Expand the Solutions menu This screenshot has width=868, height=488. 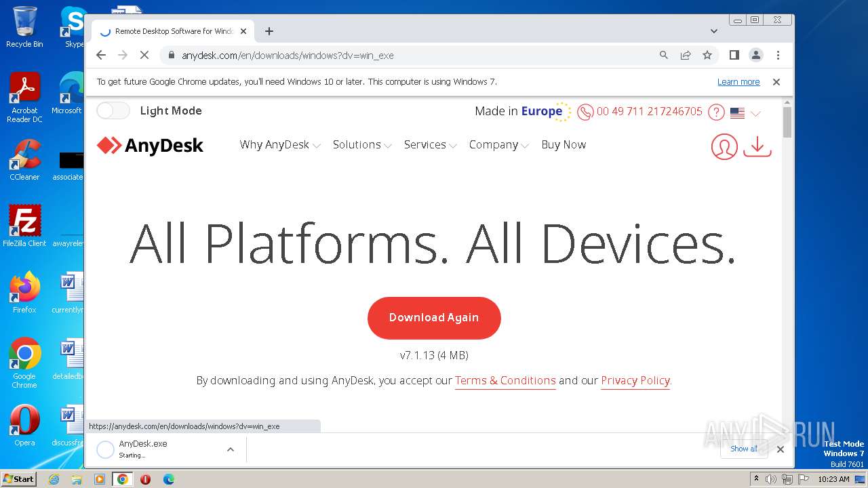pos(362,144)
